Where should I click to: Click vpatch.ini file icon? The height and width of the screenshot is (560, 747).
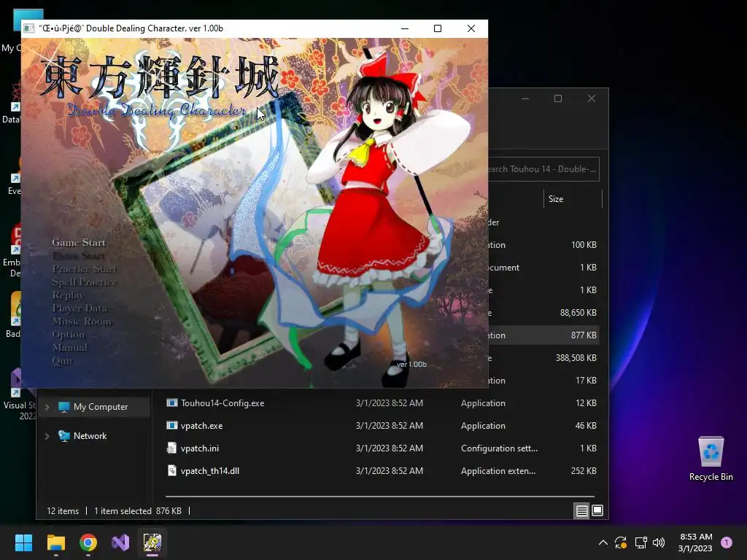tap(172, 448)
